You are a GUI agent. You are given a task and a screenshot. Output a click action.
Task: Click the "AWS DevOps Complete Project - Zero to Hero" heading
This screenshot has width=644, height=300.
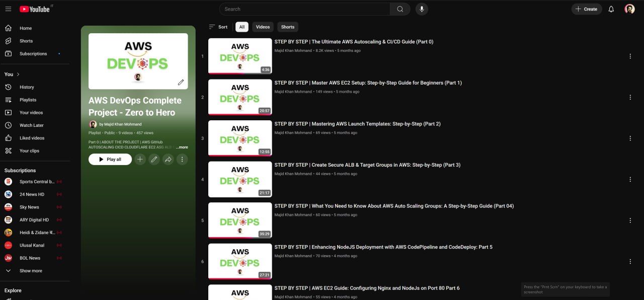click(x=135, y=106)
